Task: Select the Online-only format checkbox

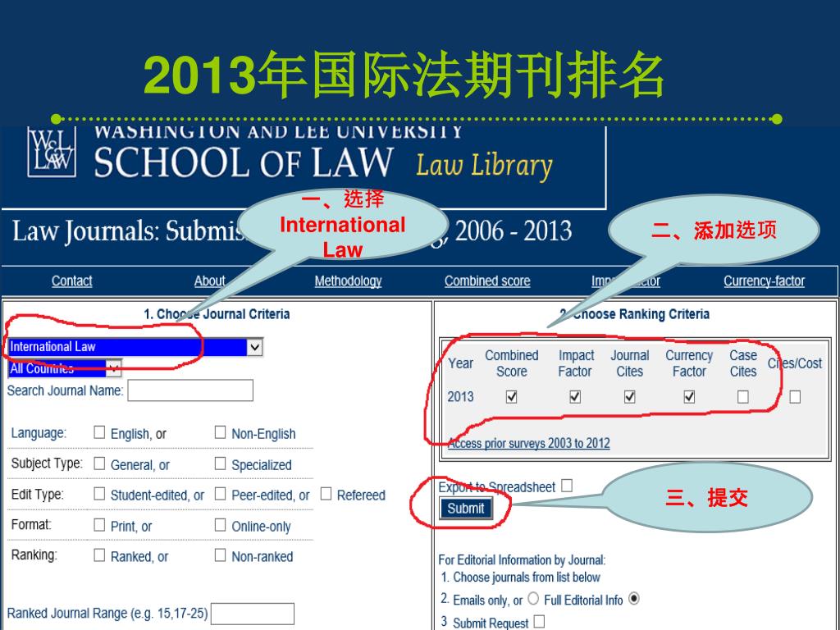Action: pos(220,524)
